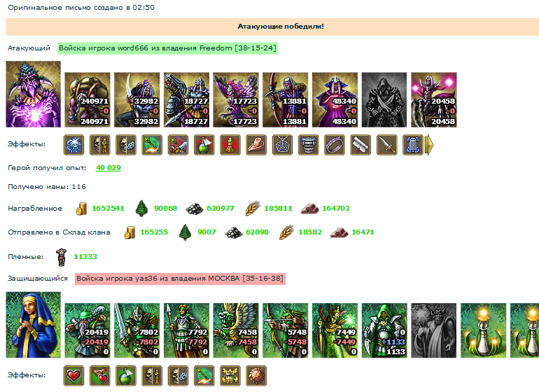Click the dagger effect icon
Screen dimensions: 539x392
coord(386,145)
